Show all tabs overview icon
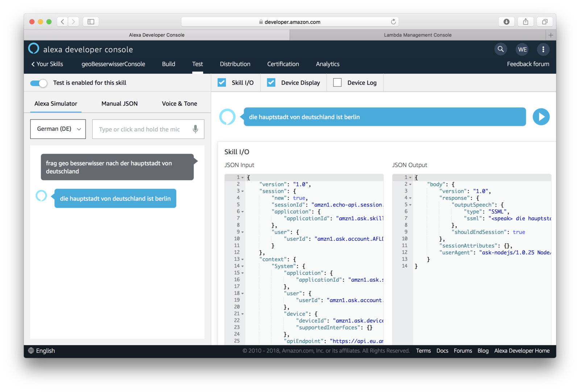Screen dimensions: 580x392 tap(544, 22)
